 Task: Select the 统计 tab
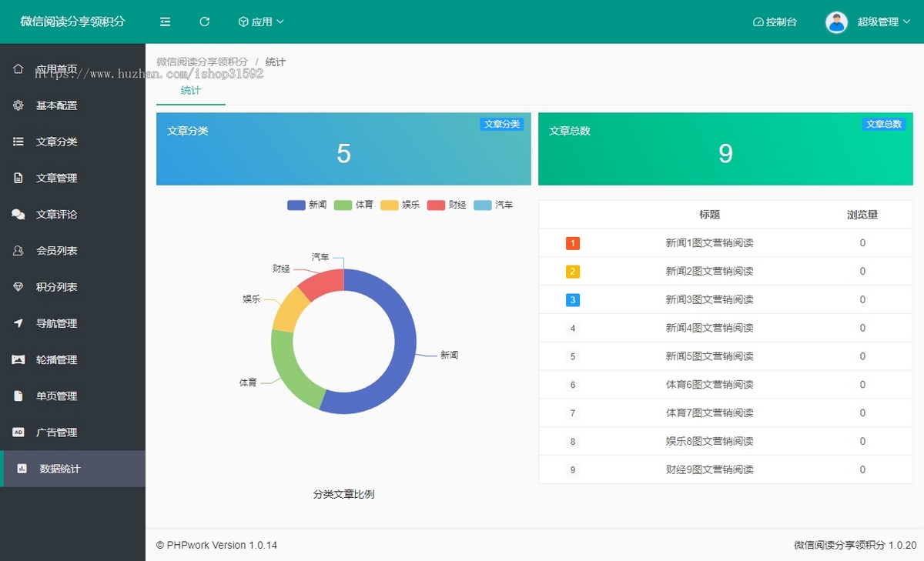coord(191,91)
